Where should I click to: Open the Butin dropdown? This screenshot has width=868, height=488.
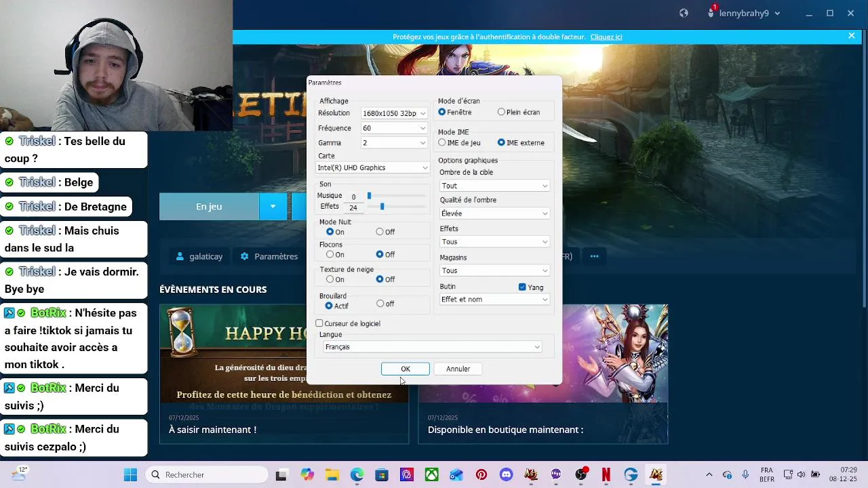(494, 299)
